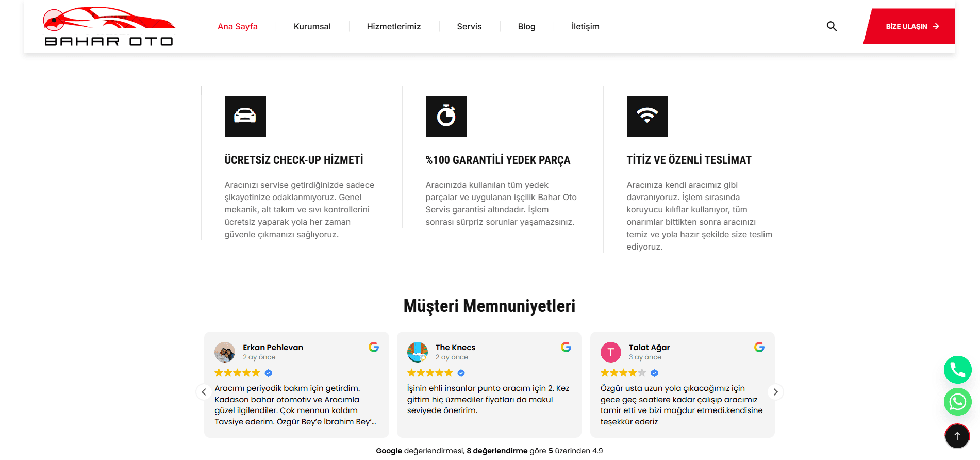980x460 pixels.
Task: Show previous reviews with the left arrow
Action: (204, 392)
